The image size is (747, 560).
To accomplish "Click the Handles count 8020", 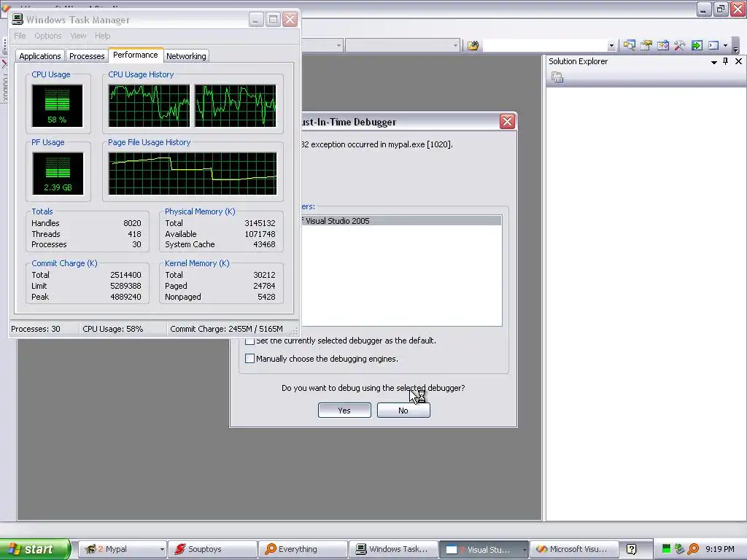I will pyautogui.click(x=133, y=223).
